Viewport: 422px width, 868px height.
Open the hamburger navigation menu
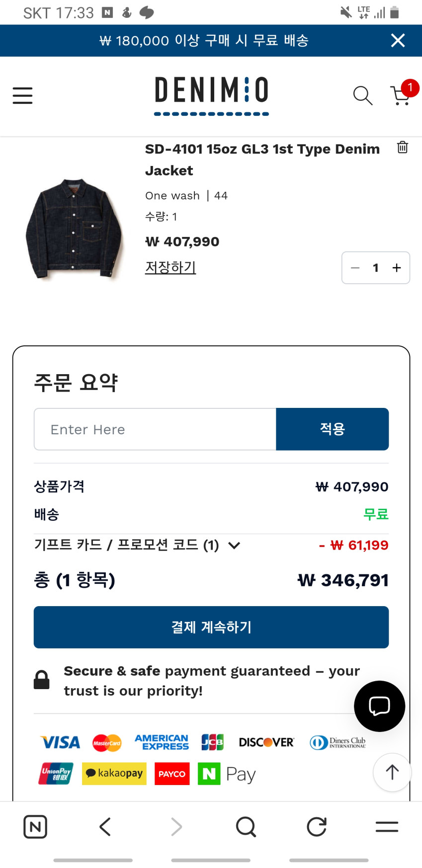pos(22,95)
